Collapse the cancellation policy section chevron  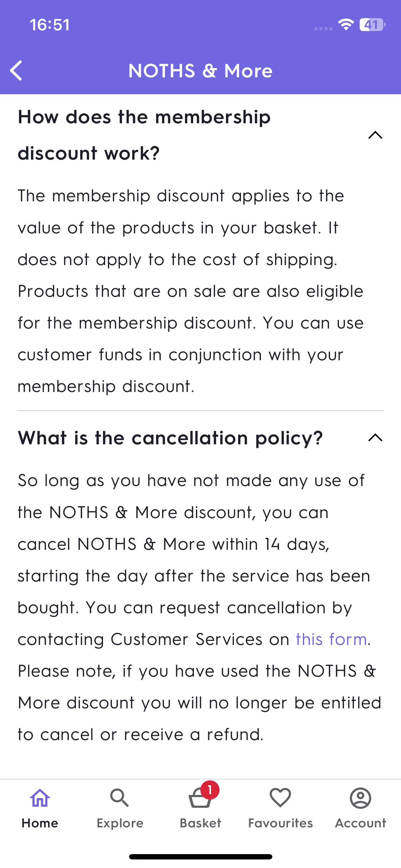tap(375, 438)
